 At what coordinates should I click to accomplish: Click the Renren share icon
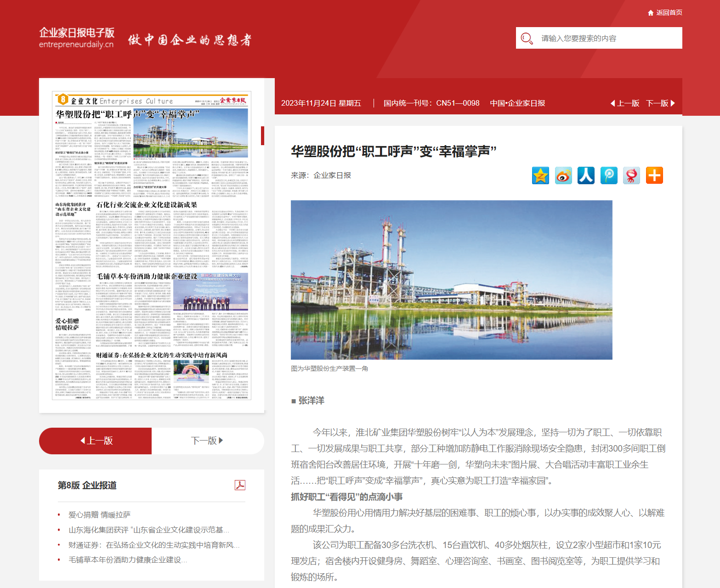[586, 175]
